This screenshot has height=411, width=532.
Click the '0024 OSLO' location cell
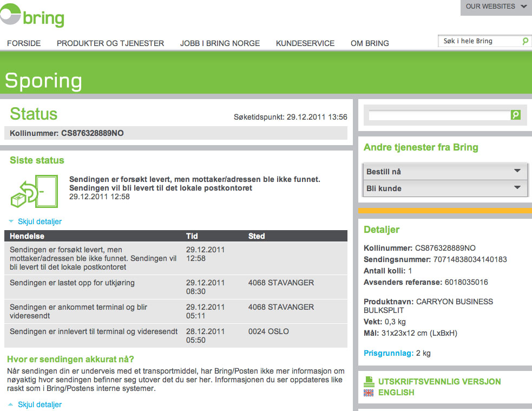(x=268, y=331)
